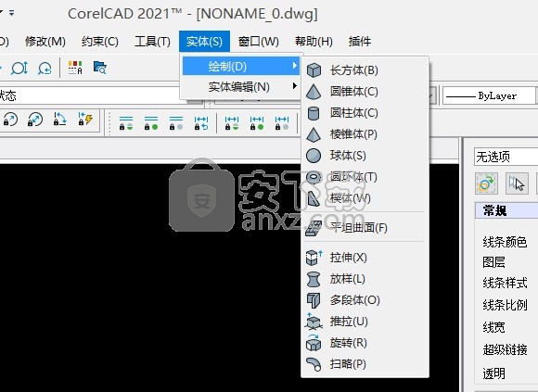Show all dimensional constraints (full green dot)

pyautogui.click(x=257, y=123)
